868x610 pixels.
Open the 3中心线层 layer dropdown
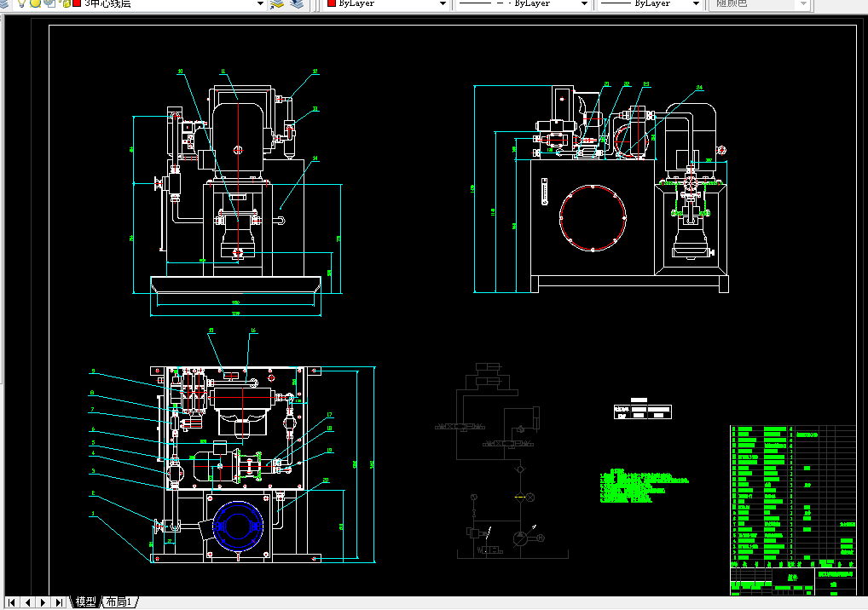(x=260, y=4)
